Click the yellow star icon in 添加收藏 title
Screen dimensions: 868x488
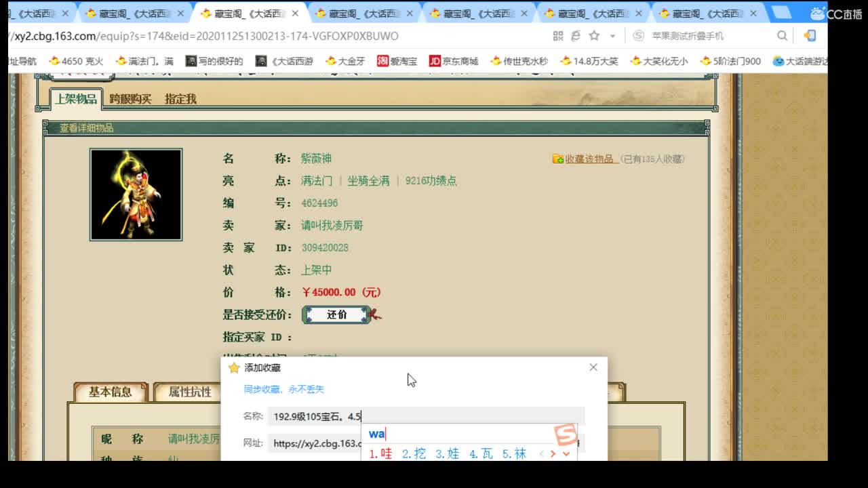[234, 367]
